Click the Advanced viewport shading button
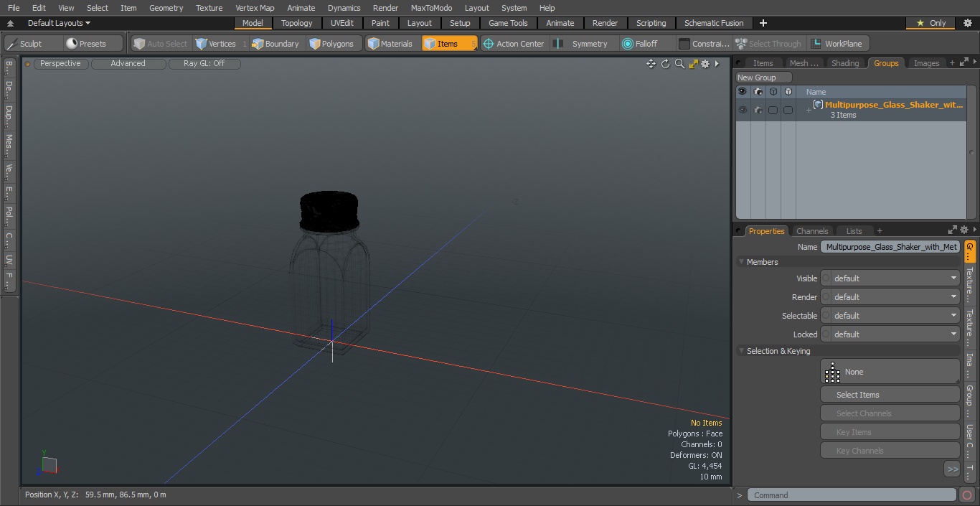980x506 pixels. 128,63
